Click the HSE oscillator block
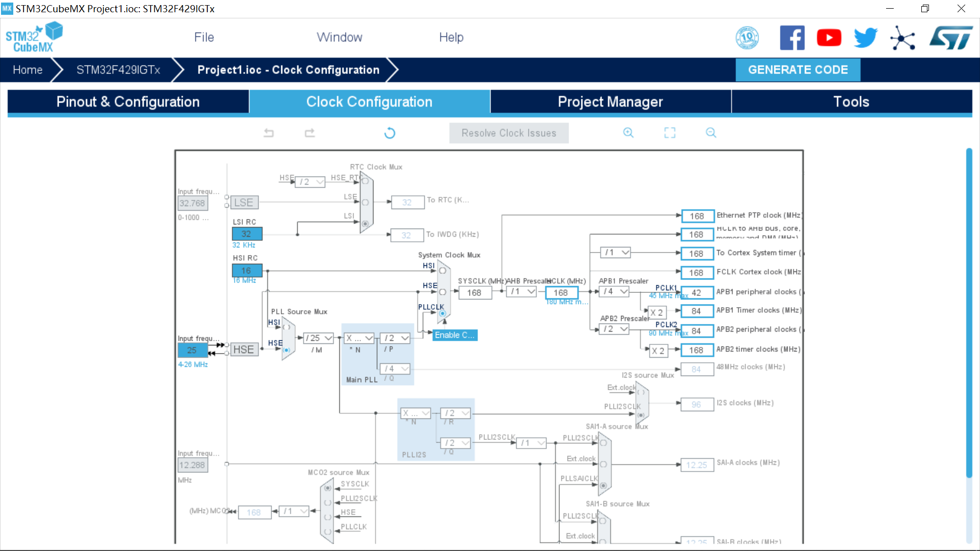Image resolution: width=980 pixels, height=551 pixels. point(244,349)
